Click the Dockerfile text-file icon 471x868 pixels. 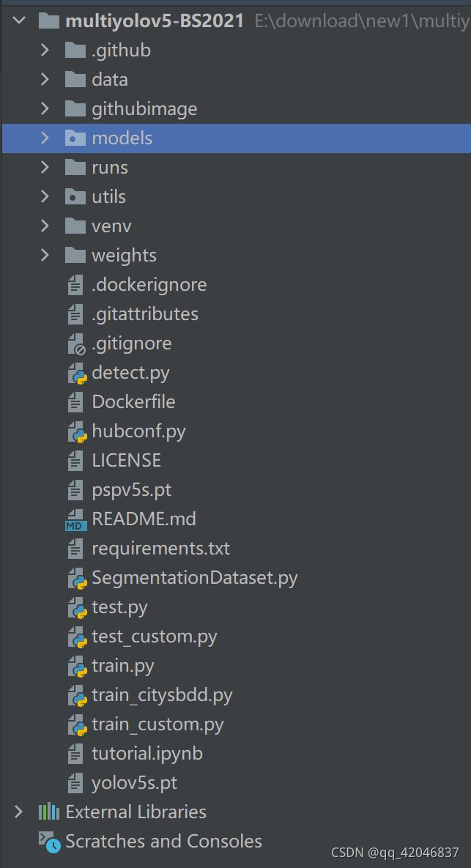[75, 402]
